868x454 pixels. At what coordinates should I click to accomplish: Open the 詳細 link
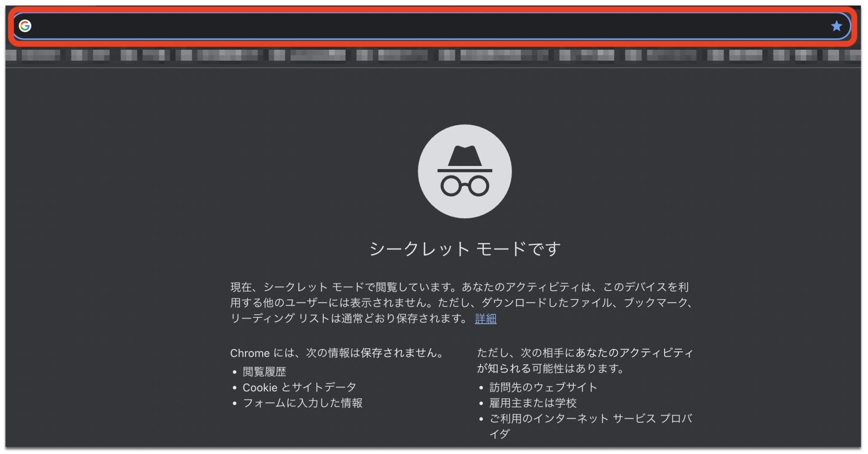tap(485, 319)
